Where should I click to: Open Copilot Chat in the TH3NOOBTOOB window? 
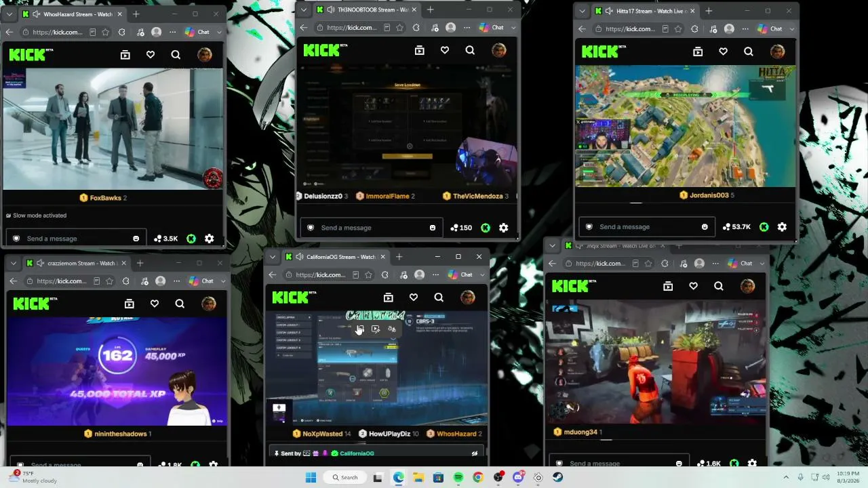pos(492,28)
